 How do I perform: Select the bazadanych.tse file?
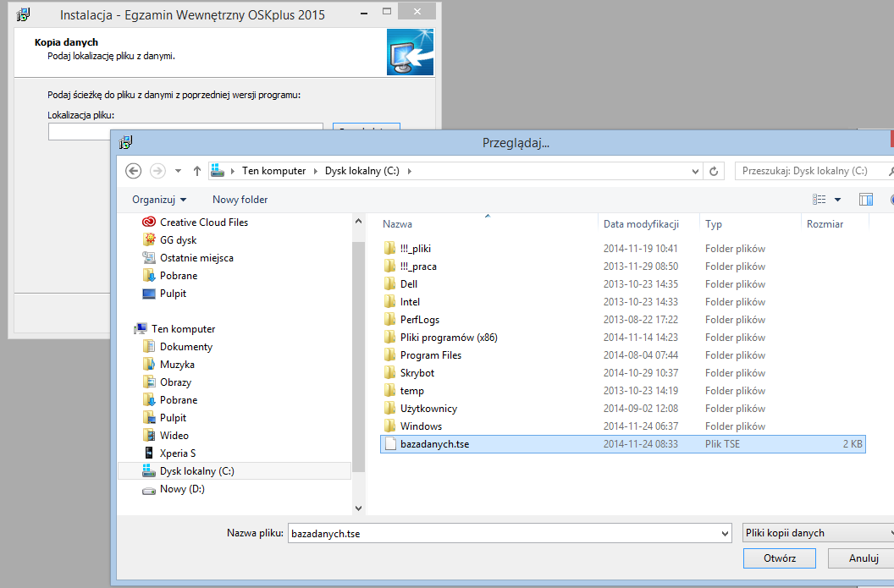(622, 444)
